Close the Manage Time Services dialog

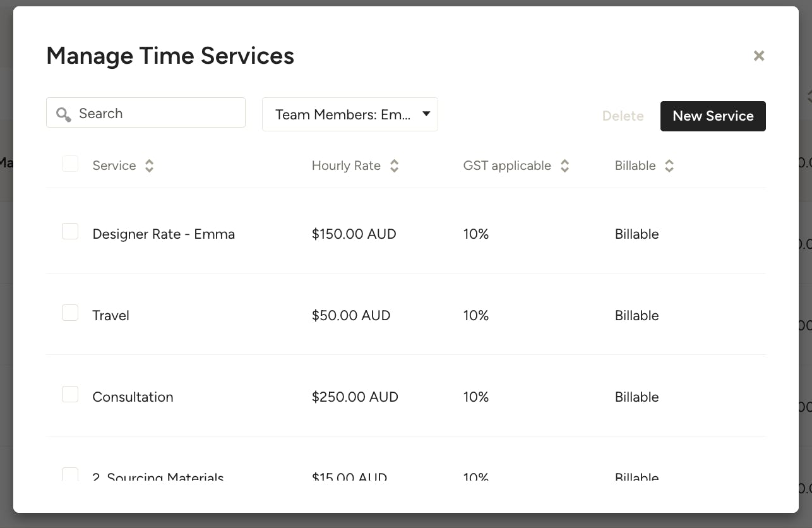point(759,56)
